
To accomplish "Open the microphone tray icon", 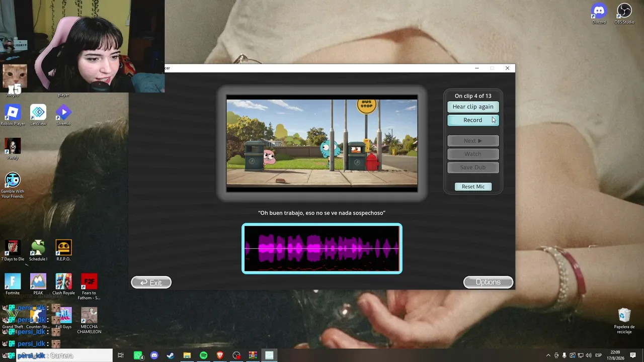I will click(564, 355).
